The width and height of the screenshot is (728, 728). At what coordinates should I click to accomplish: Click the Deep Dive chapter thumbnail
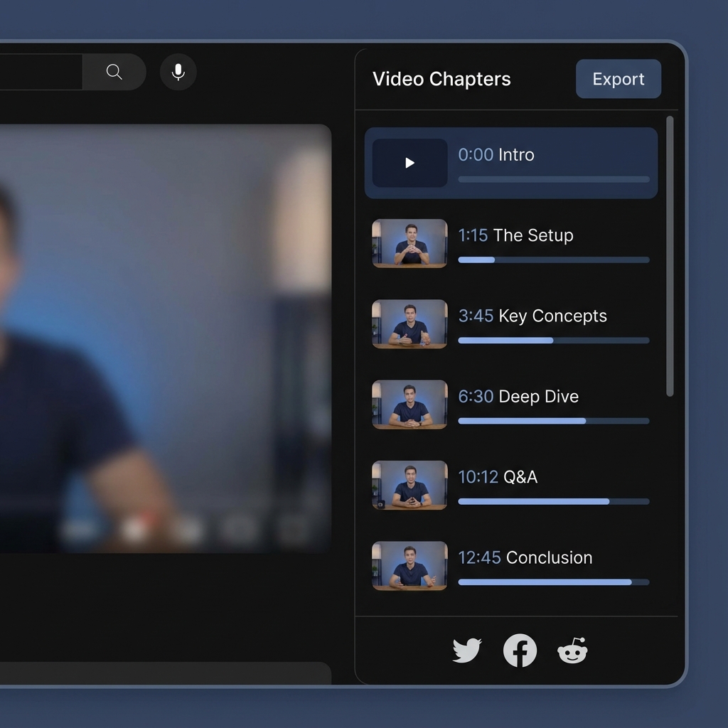(409, 404)
